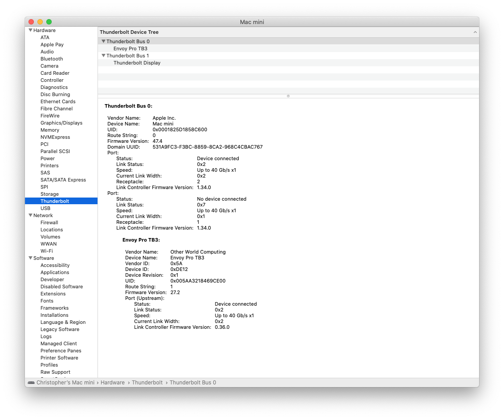The image size is (504, 420).
Task: Show Ethernet Cards information
Action: click(x=58, y=101)
